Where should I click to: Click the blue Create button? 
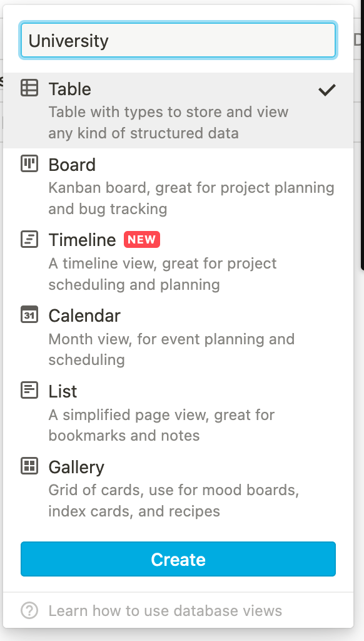click(178, 559)
